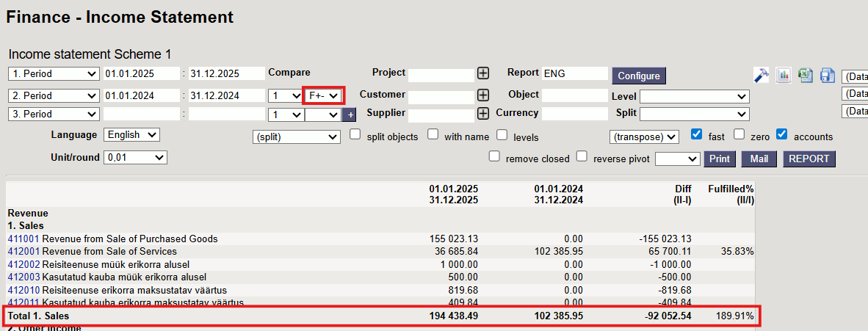Click the plus icon beside Customer field

[x=483, y=95]
